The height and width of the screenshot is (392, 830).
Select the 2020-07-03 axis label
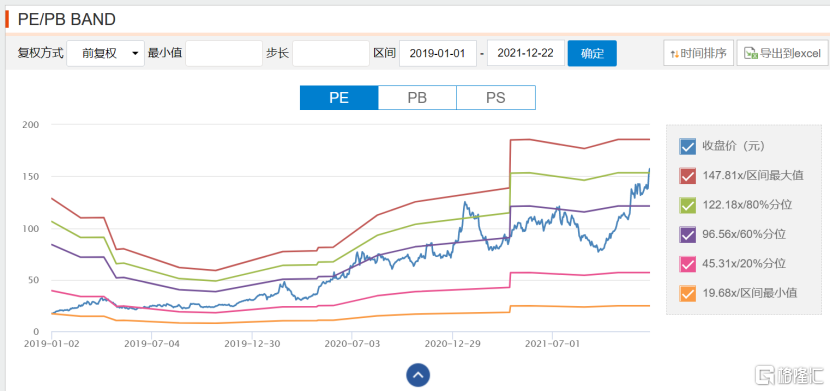[352, 343]
